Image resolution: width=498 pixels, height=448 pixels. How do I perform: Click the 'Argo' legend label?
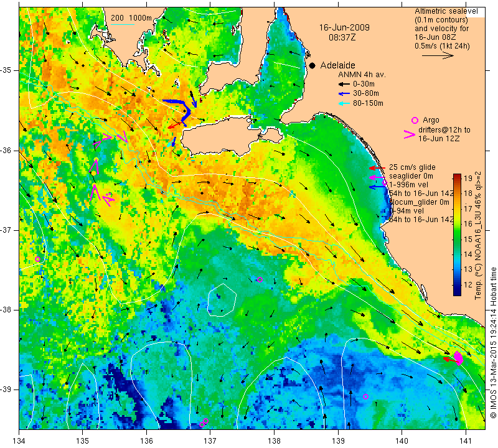[x=431, y=120]
